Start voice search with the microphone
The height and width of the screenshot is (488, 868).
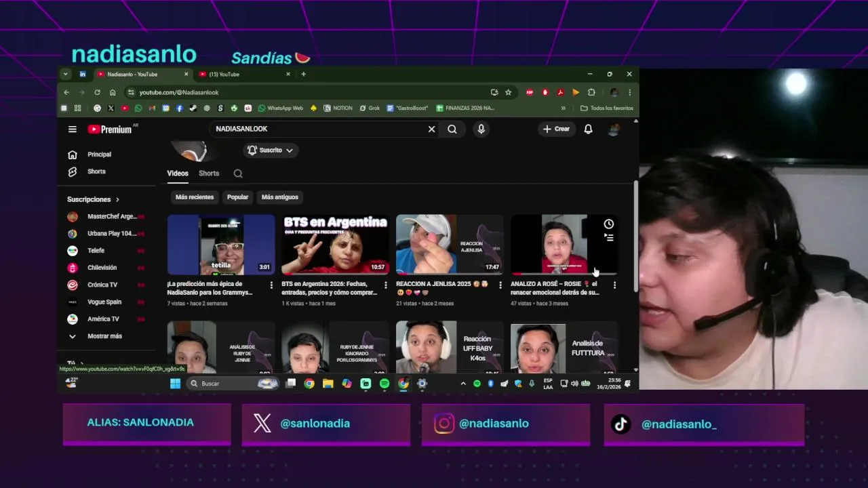[481, 129]
